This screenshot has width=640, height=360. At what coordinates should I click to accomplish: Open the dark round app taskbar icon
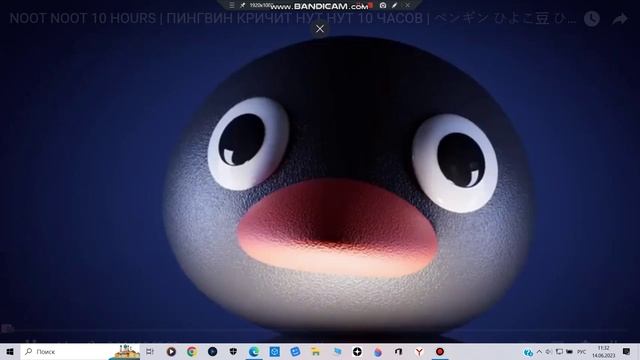[x=212, y=351]
